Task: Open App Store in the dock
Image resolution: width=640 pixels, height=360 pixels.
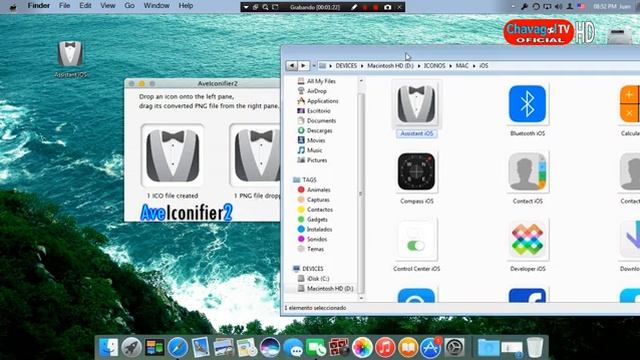Action: coord(431,348)
